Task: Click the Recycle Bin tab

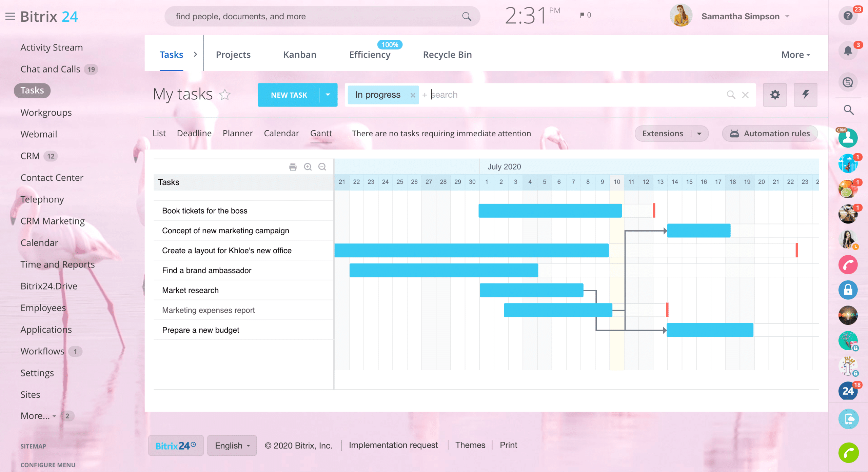Action: tap(447, 54)
